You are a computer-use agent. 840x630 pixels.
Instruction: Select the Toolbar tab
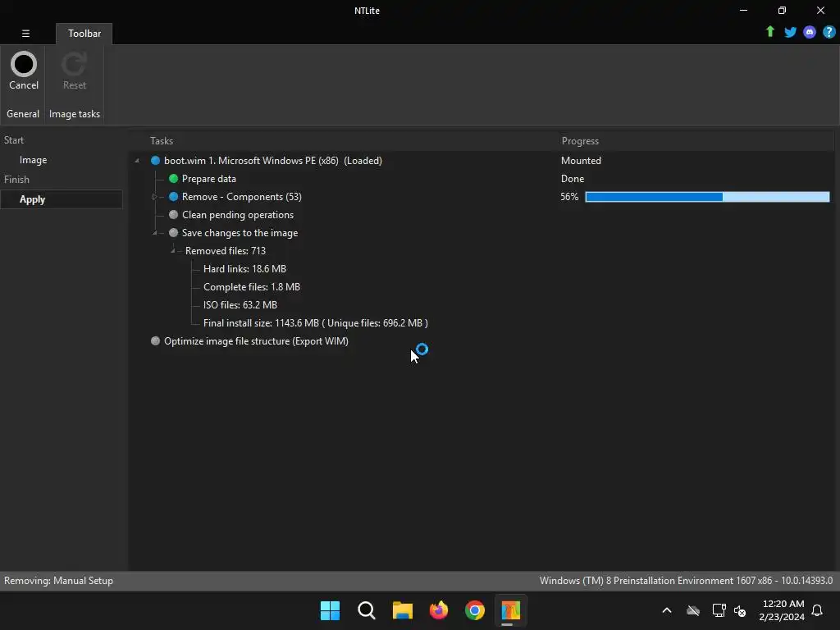coord(84,33)
